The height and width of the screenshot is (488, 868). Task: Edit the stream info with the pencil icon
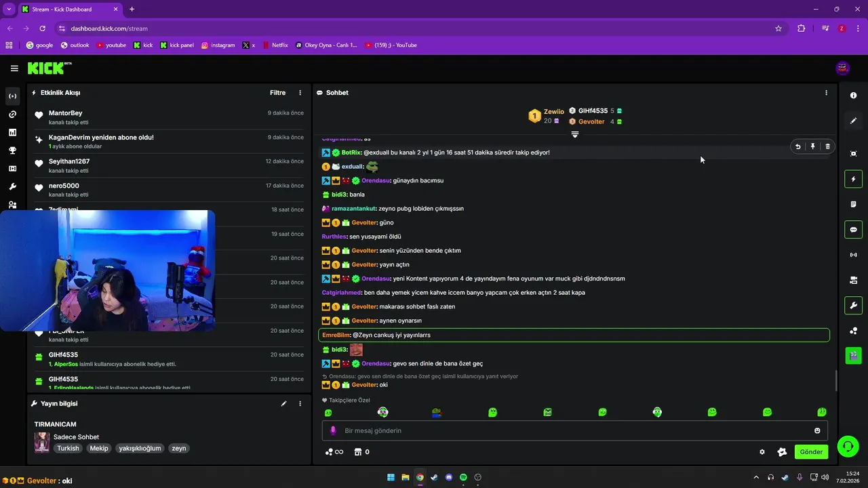[x=284, y=404]
